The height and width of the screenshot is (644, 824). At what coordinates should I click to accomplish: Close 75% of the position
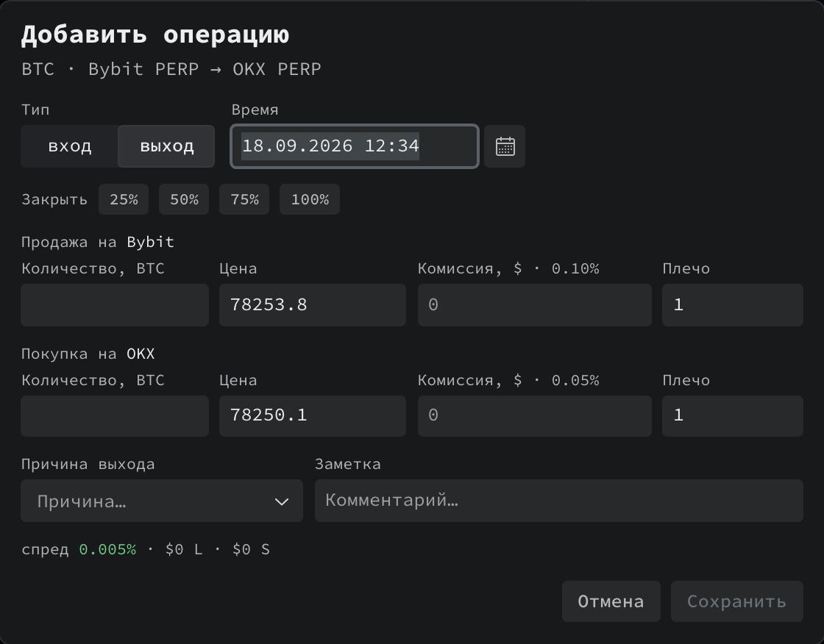(244, 200)
